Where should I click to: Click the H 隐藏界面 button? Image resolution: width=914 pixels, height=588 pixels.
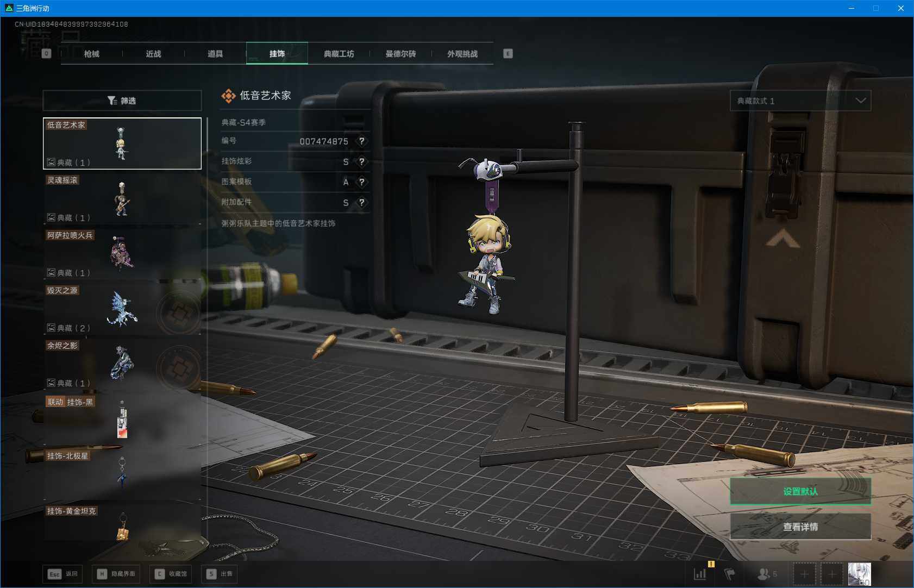[x=116, y=574]
